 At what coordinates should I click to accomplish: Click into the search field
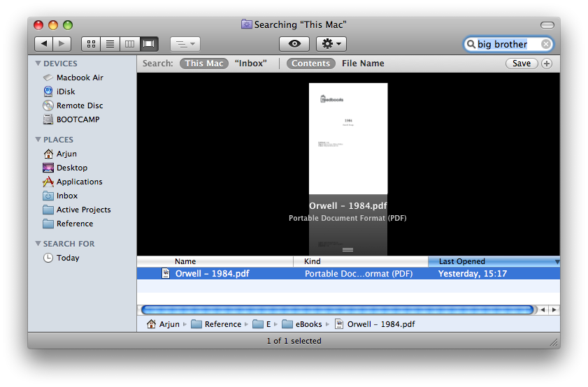click(x=508, y=44)
